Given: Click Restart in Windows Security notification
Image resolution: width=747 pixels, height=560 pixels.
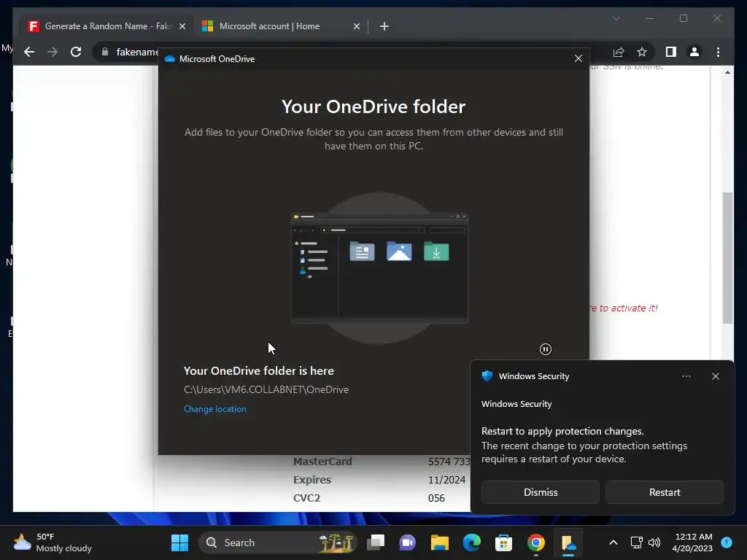Looking at the screenshot, I should [x=665, y=492].
